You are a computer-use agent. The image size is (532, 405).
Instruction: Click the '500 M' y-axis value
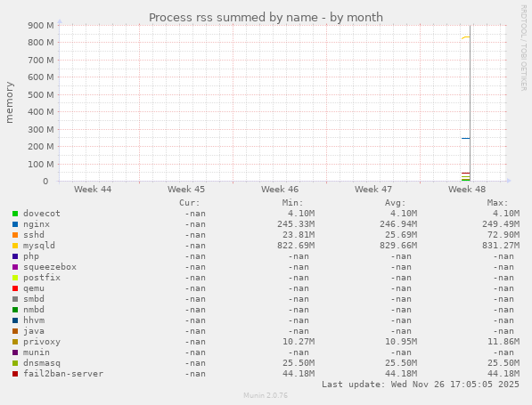(41, 94)
